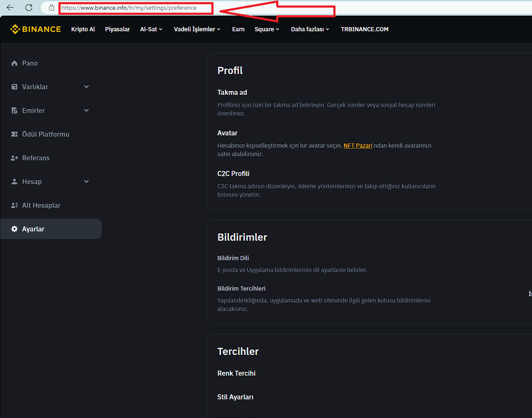
Task: Expand the Varlıklar sidebar section chevron
Action: tap(86, 87)
